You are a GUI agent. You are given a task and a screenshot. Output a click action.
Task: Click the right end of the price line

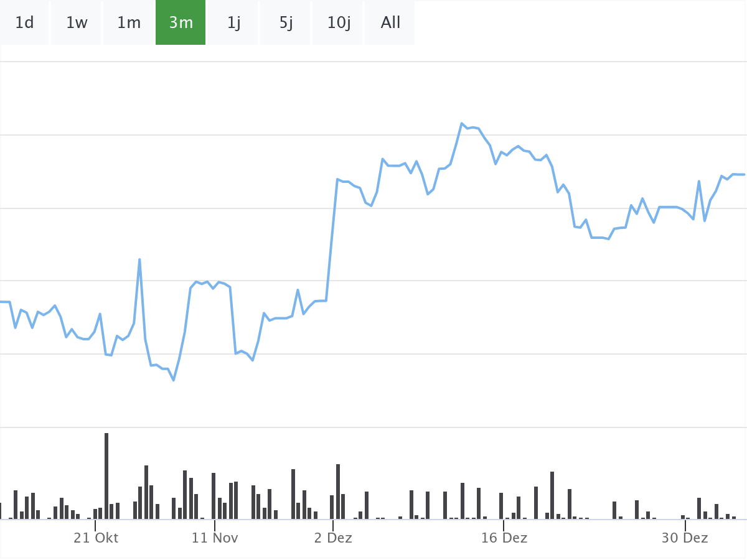(x=744, y=174)
